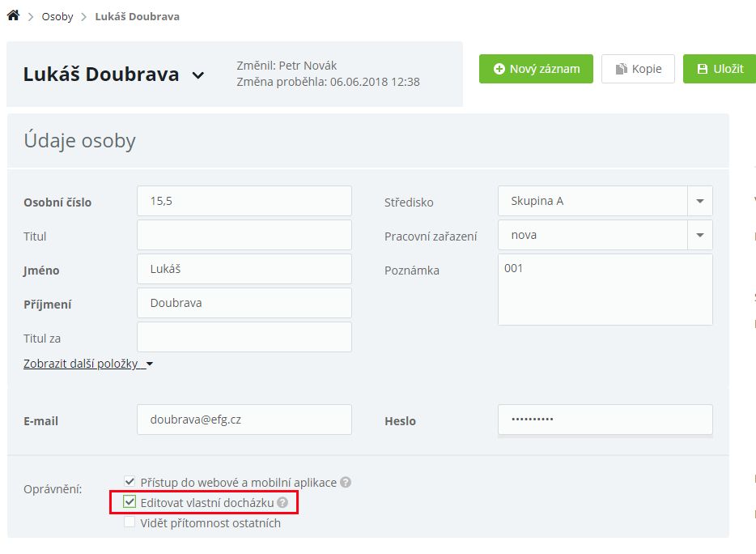Screen dimensions: 756x554
Task: Click the Poznámka text area
Action: coord(605,290)
